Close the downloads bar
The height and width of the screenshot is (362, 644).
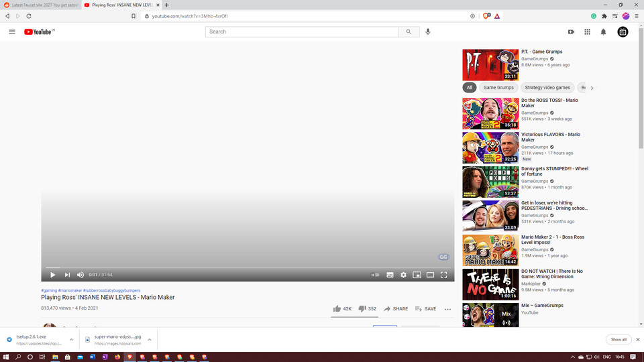coord(638,339)
